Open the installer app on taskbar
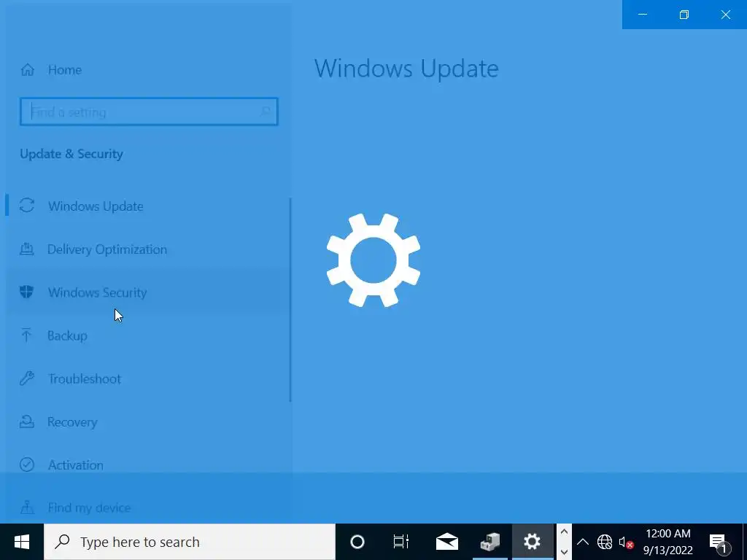The image size is (747, 560). pos(489,542)
